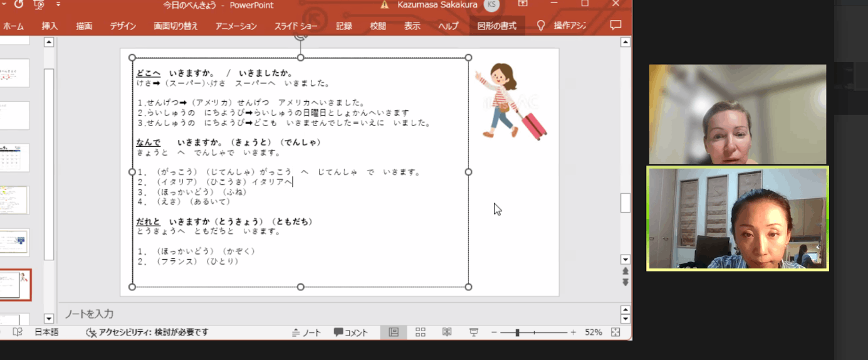
Task: Open ribbon display options in title bar
Action: [x=523, y=5]
